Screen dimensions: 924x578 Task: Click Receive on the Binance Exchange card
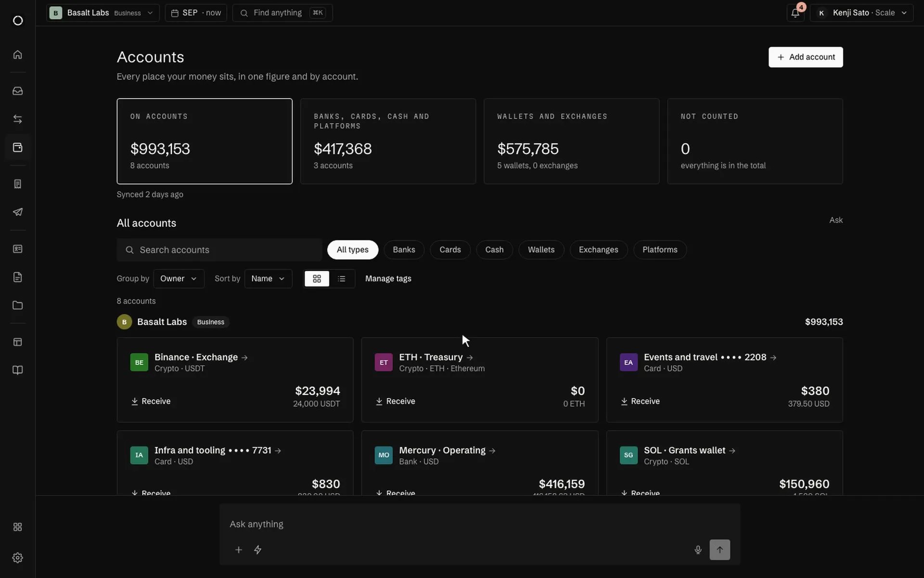tap(151, 401)
